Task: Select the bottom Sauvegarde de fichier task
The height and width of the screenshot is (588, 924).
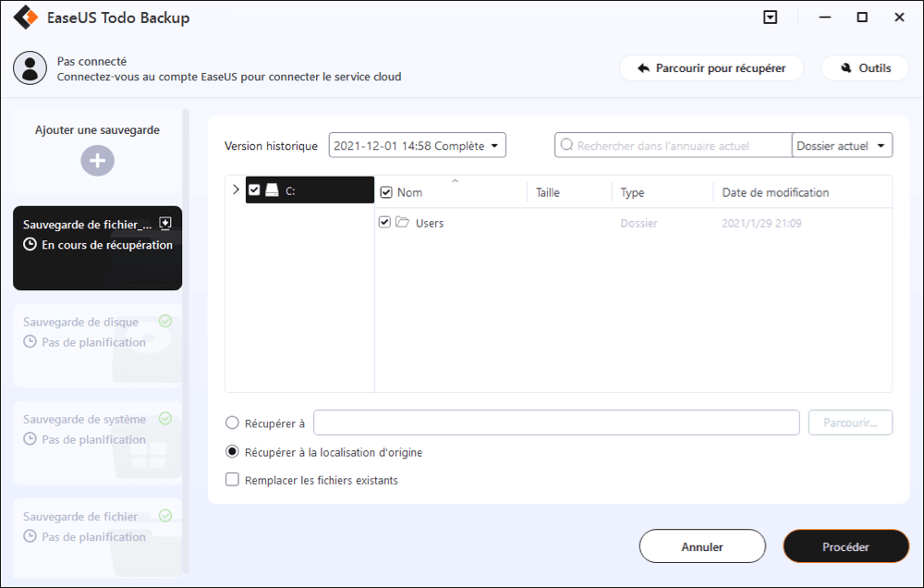Action: [x=97, y=538]
